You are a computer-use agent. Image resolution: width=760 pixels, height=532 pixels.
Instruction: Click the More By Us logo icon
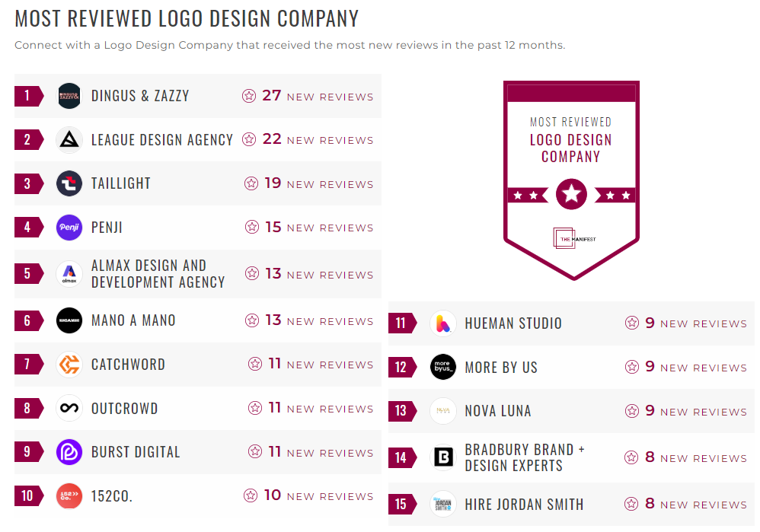[x=442, y=367]
